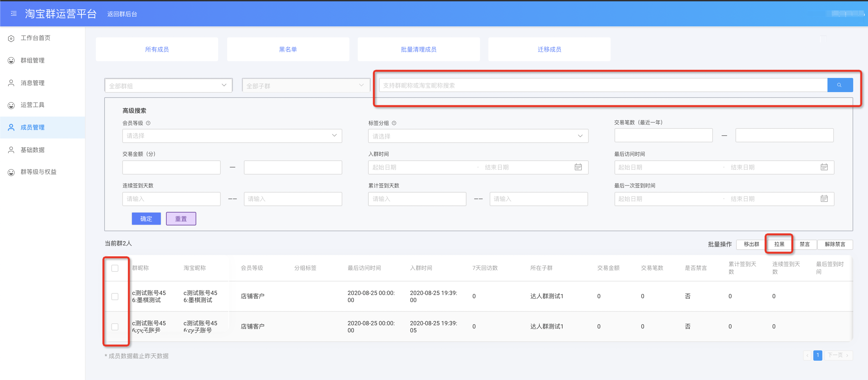Toggle the hamburger menu icon
The width and height of the screenshot is (868, 380).
pyautogui.click(x=14, y=14)
